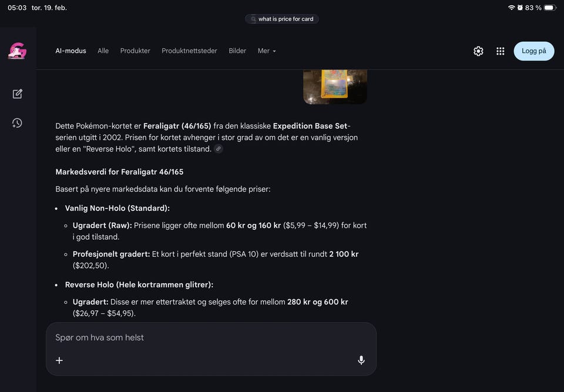Open the Bilder tab
Image resolution: width=564 pixels, height=392 pixels.
coord(237,51)
